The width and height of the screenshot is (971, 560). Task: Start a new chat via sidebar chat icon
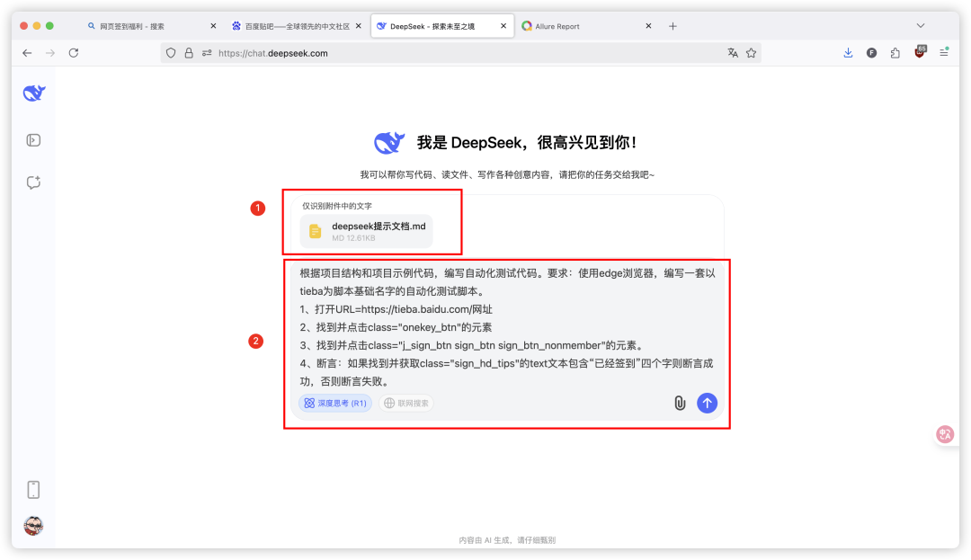[33, 182]
